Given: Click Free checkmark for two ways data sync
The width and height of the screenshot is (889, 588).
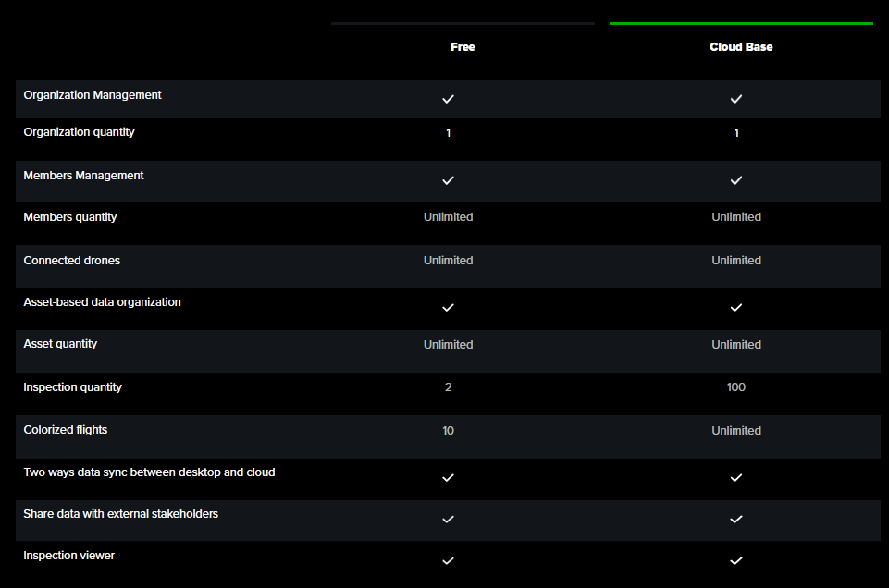Looking at the screenshot, I should [449, 478].
